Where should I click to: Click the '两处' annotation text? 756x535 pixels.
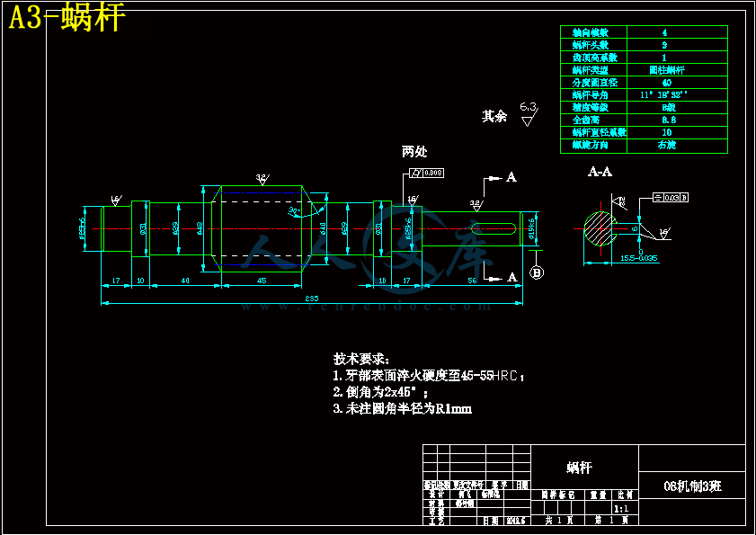point(414,151)
